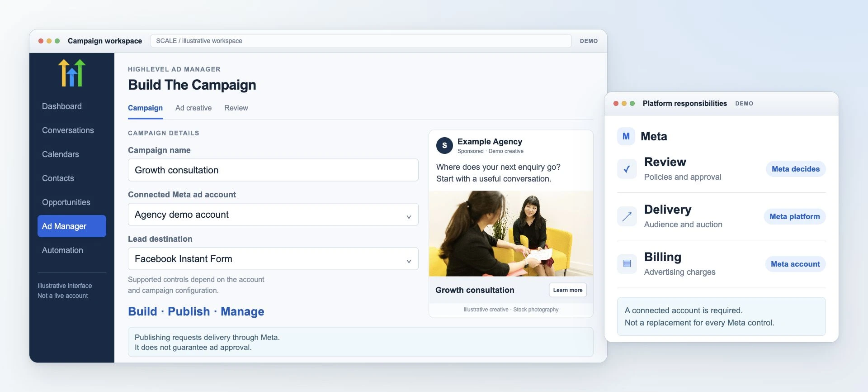Click the Campaign name input field
This screenshot has height=392, width=868.
(273, 170)
